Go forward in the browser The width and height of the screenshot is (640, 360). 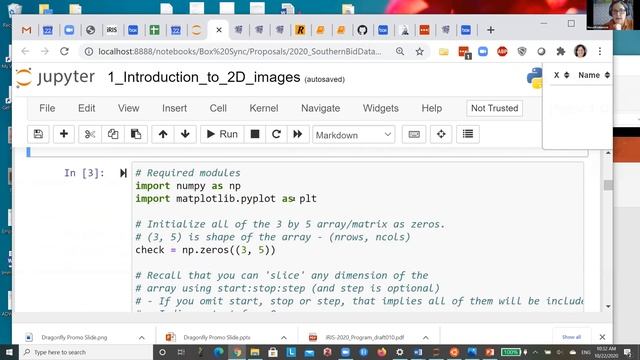(x=44, y=51)
